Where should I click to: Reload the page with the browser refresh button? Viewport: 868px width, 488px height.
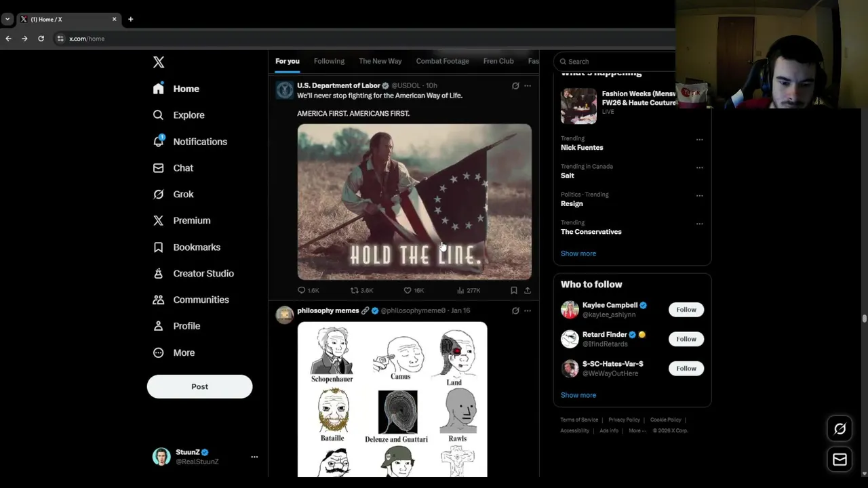click(41, 39)
